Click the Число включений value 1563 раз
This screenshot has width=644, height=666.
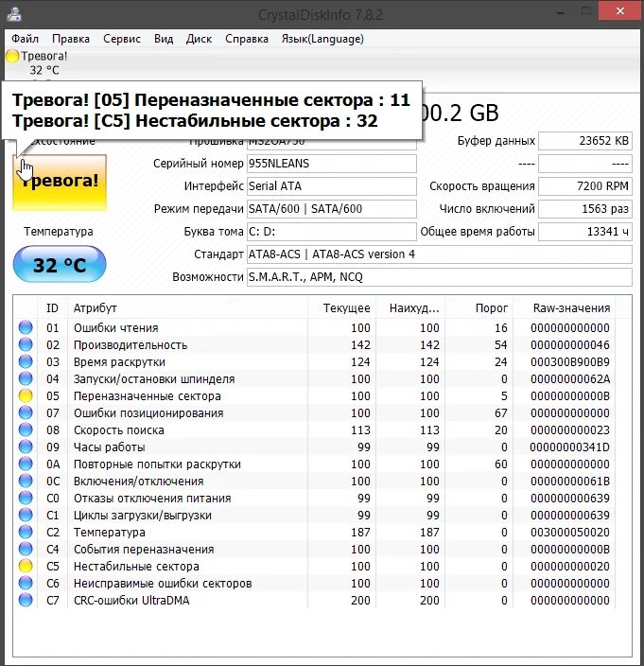585,208
